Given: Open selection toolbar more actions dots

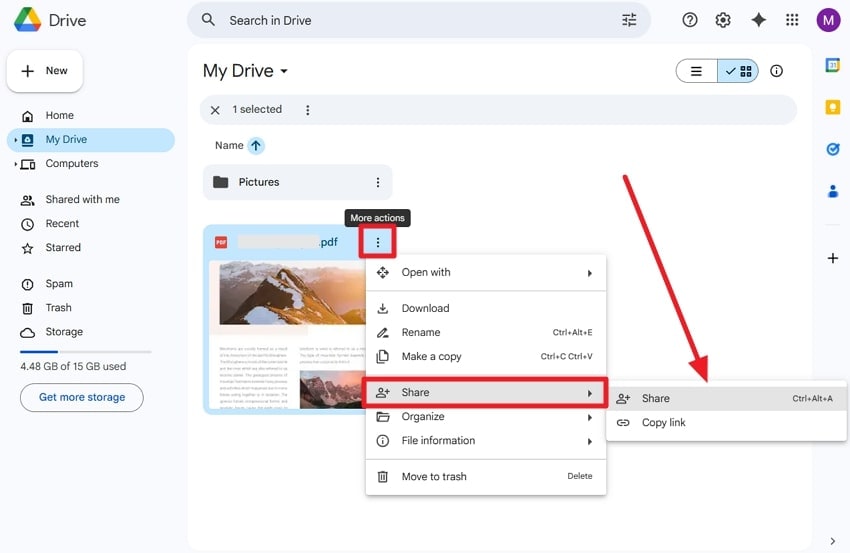Looking at the screenshot, I should pos(307,110).
